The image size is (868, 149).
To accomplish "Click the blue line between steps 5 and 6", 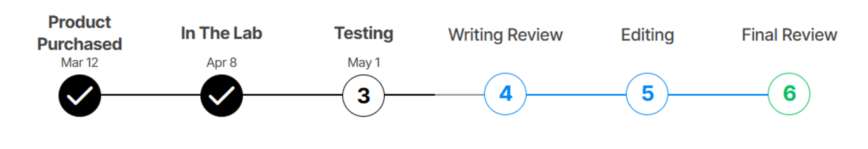I will [x=718, y=95].
